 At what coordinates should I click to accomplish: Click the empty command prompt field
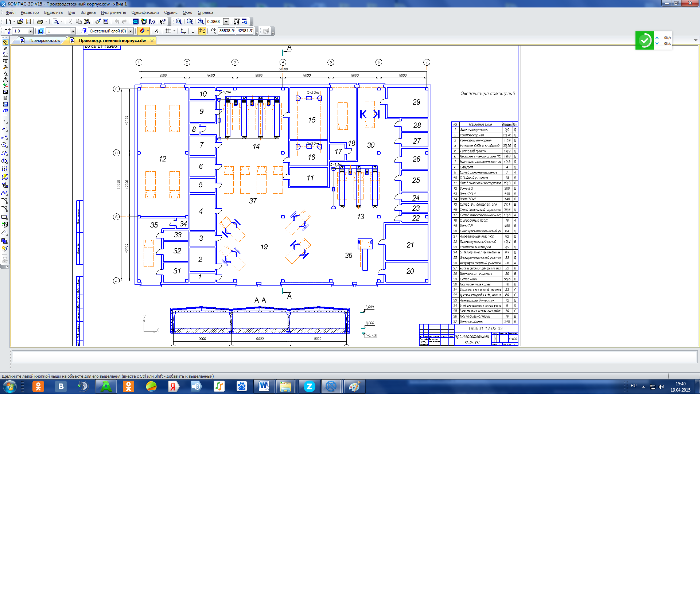pyautogui.click(x=354, y=357)
